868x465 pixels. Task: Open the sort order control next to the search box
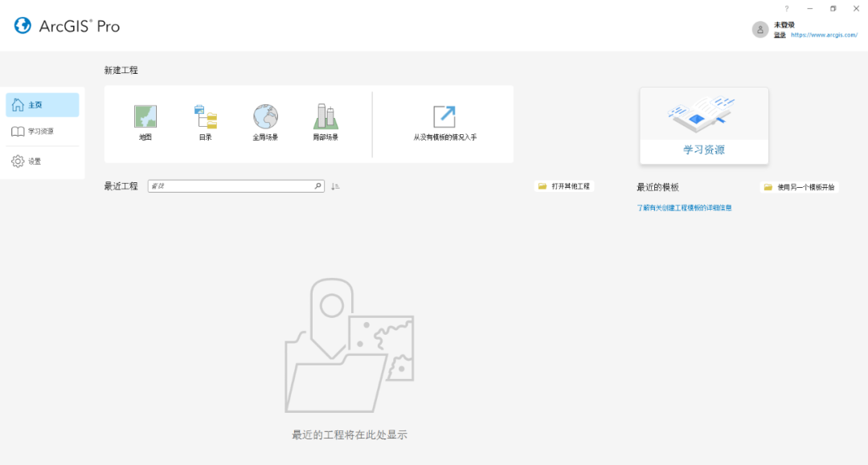[336, 186]
